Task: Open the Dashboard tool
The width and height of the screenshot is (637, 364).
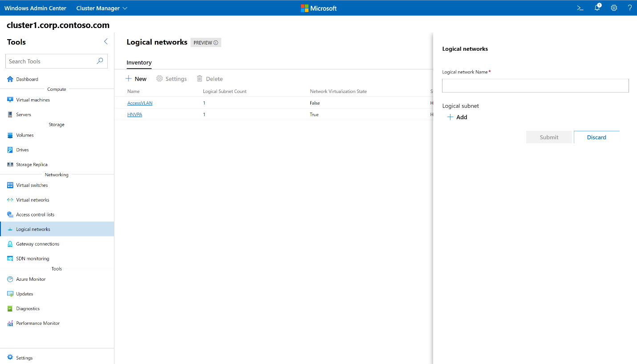Action: (57, 79)
